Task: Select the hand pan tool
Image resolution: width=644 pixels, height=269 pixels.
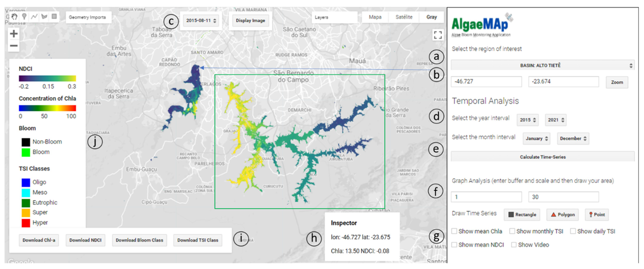Action: pos(14,17)
